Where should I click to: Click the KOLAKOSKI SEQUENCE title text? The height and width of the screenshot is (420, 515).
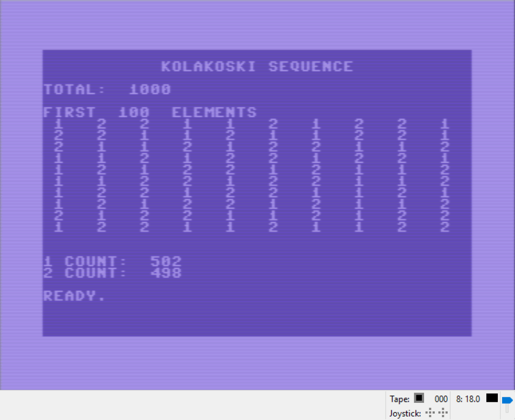pos(257,66)
